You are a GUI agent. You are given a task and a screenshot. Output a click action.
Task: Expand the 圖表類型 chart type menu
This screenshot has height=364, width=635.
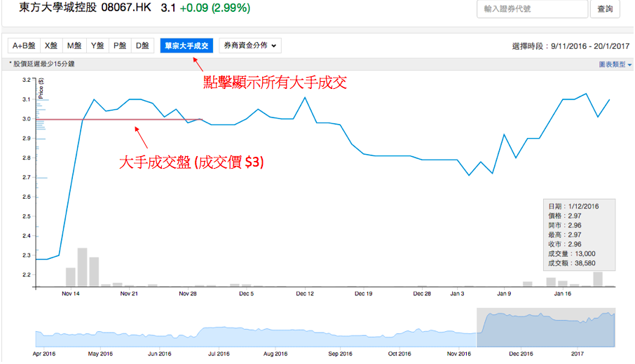pyautogui.click(x=615, y=64)
